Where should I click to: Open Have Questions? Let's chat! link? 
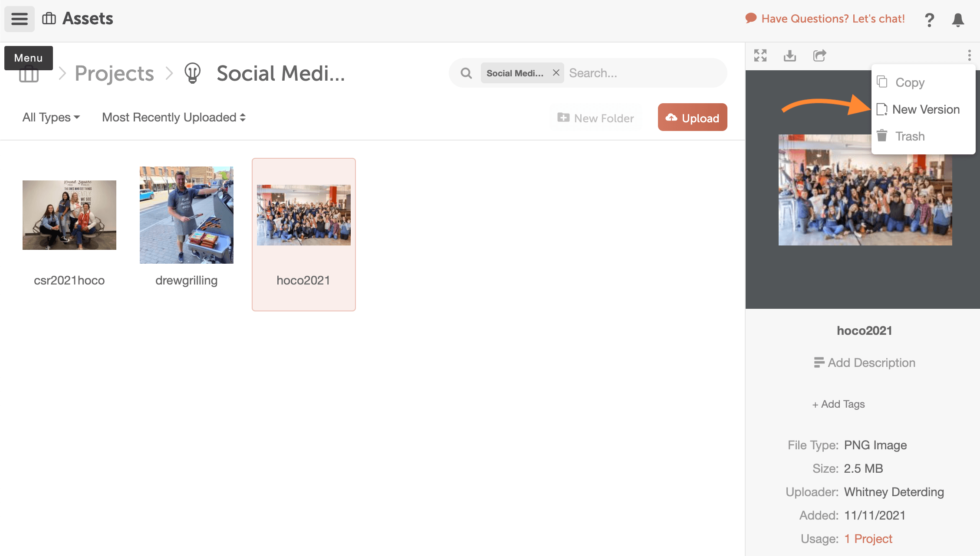(x=833, y=19)
